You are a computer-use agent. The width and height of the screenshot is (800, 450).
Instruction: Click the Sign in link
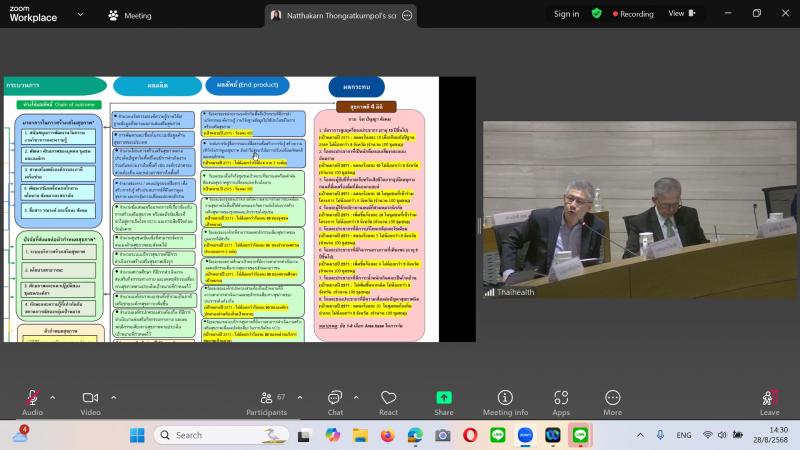click(566, 14)
